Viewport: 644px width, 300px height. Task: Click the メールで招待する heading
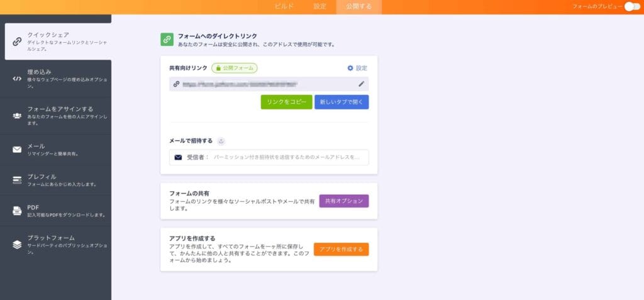point(191,140)
